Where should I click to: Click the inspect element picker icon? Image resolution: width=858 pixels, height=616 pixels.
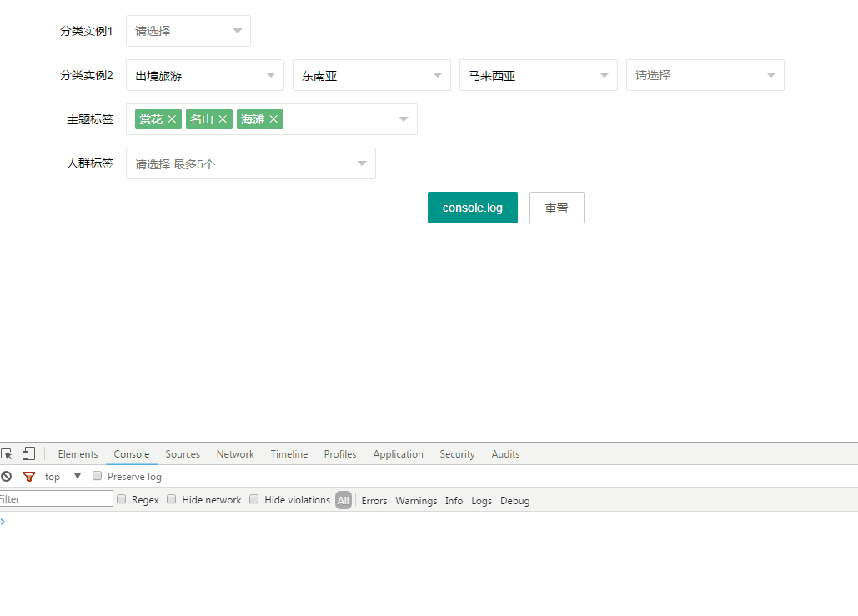click(7, 454)
